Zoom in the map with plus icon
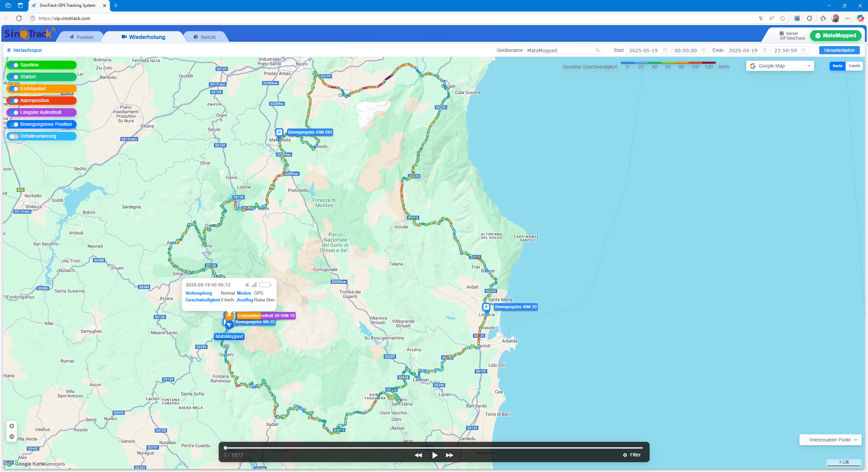The width and height of the screenshot is (868, 472). tap(12, 426)
